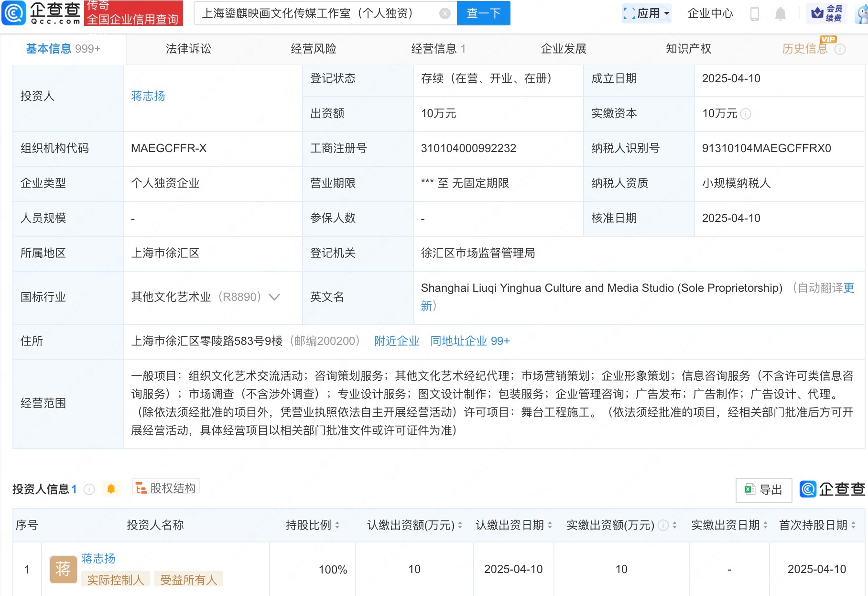Click the Qcc logo icon
Screen dimensions: 868x596
click(14, 13)
